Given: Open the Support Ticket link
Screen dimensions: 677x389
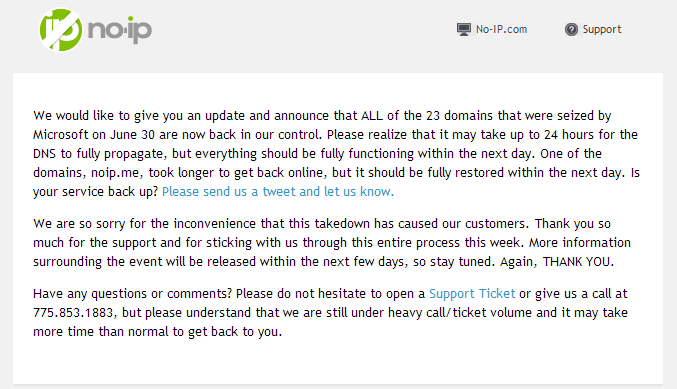Looking at the screenshot, I should (472, 294).
